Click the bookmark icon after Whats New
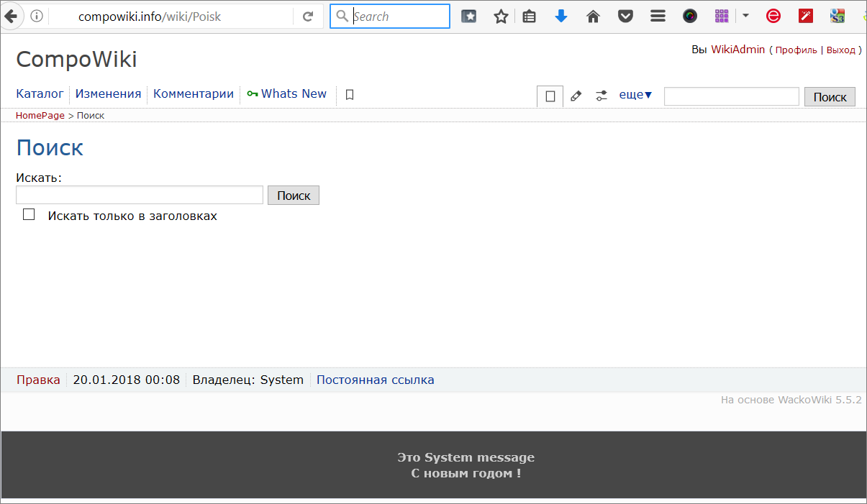867x504 pixels. 350,94
